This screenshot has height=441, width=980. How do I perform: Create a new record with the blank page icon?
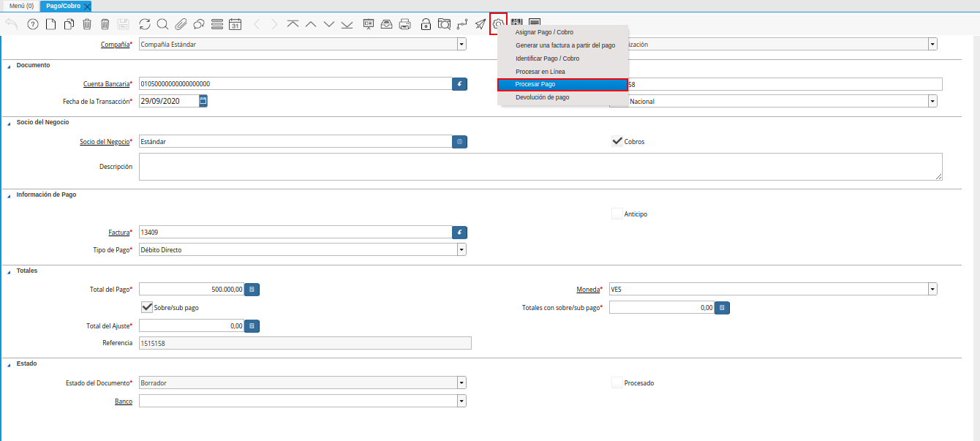click(x=50, y=24)
